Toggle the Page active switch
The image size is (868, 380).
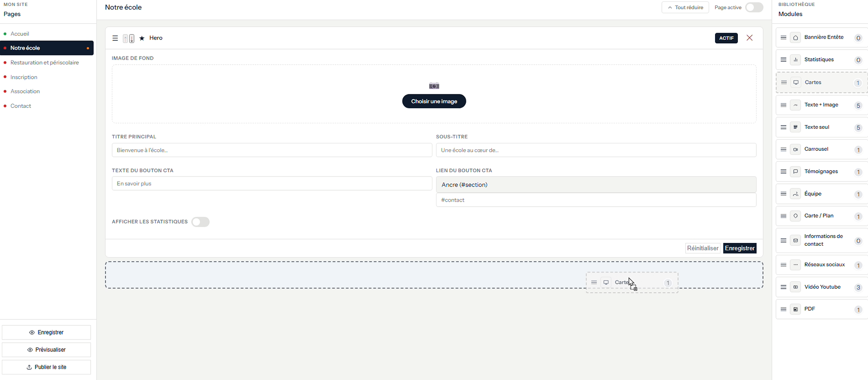(x=754, y=7)
